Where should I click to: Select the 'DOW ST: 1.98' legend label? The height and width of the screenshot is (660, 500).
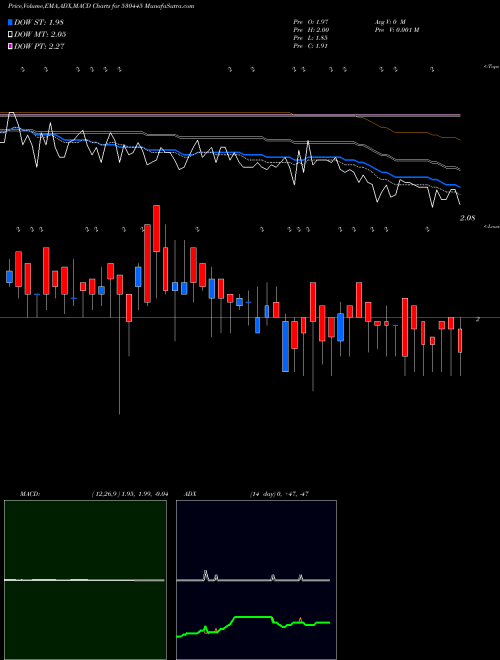(x=39, y=22)
